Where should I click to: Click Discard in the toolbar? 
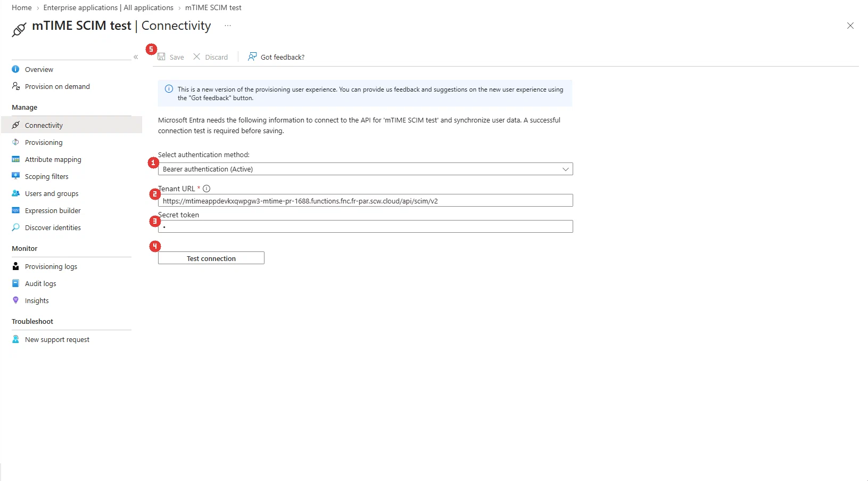pyautogui.click(x=211, y=57)
